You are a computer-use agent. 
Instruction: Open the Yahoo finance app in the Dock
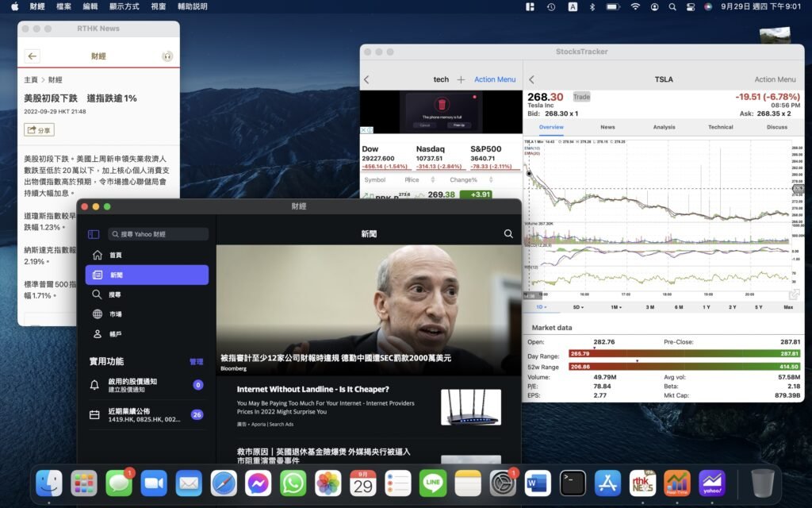click(712, 483)
